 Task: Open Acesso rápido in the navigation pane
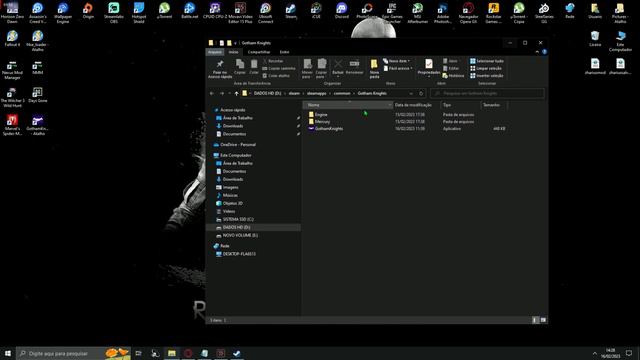coord(233,110)
